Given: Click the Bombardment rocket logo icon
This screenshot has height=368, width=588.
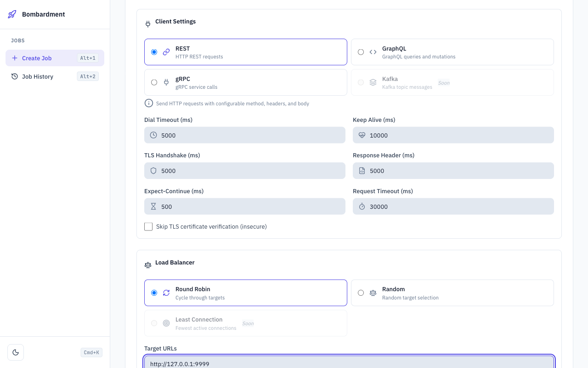Looking at the screenshot, I should tap(11, 14).
